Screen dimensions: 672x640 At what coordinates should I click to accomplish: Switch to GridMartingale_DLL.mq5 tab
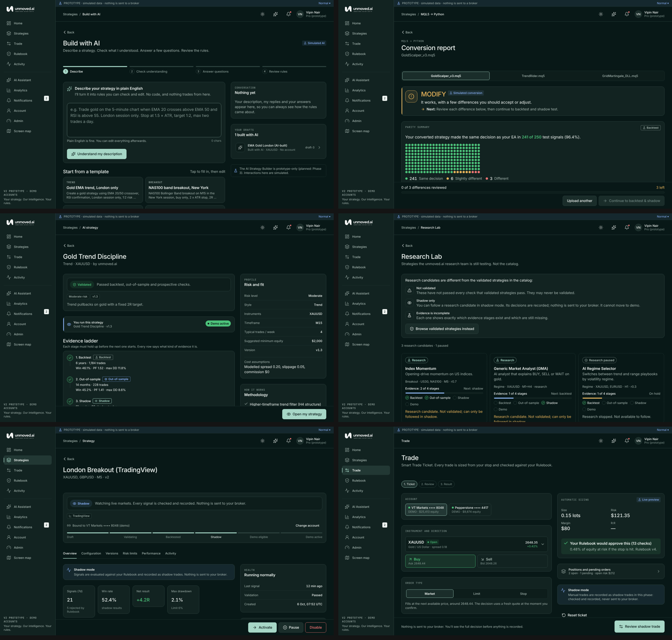tap(620, 76)
